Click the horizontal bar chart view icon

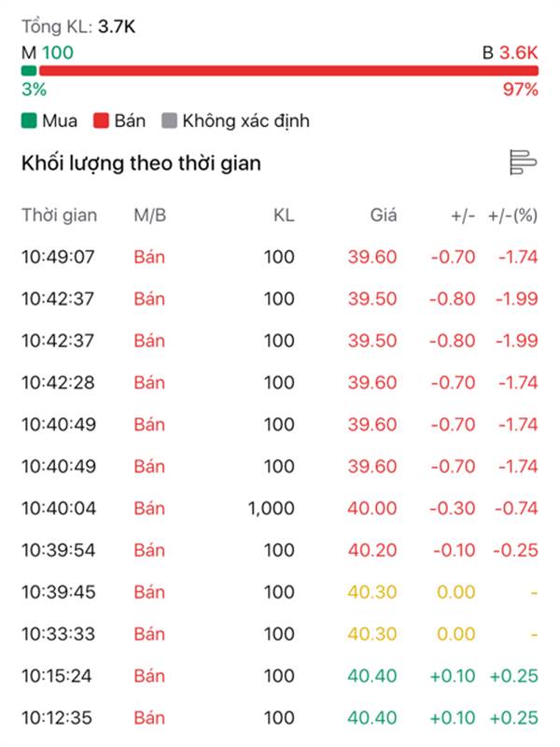523,162
